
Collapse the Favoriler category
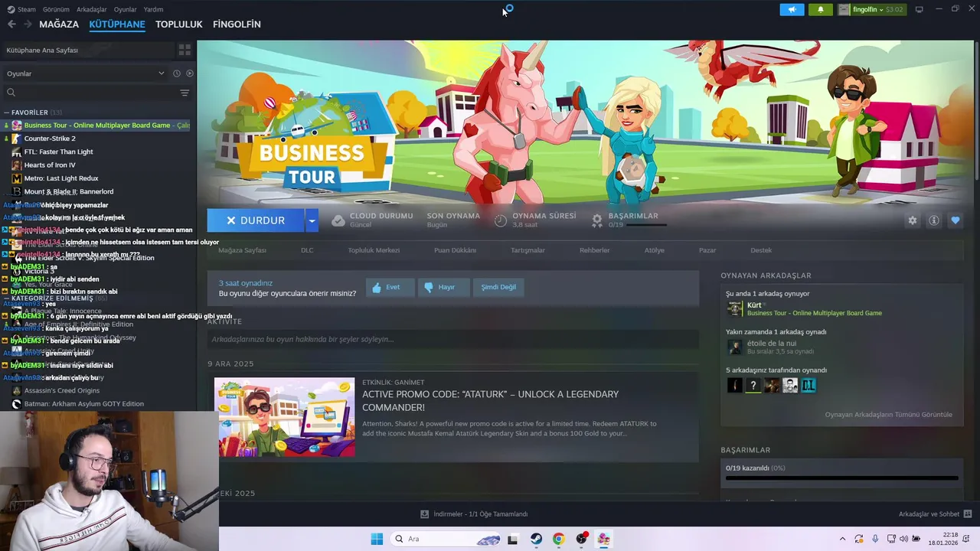click(6, 112)
